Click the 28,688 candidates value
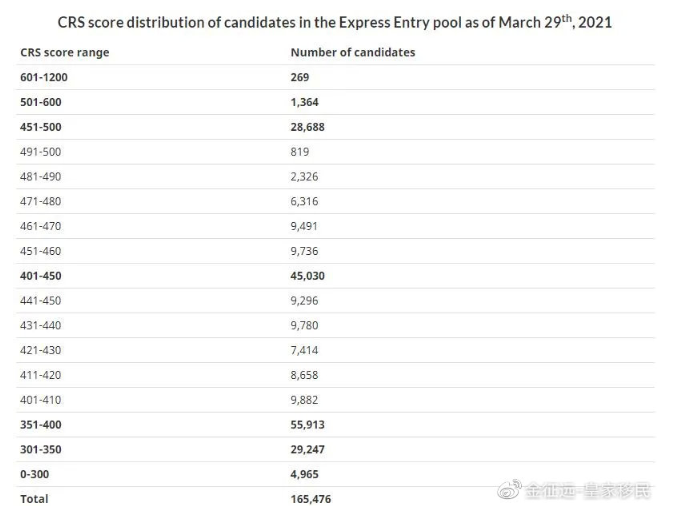This screenshot has width=688, height=506. (308, 127)
